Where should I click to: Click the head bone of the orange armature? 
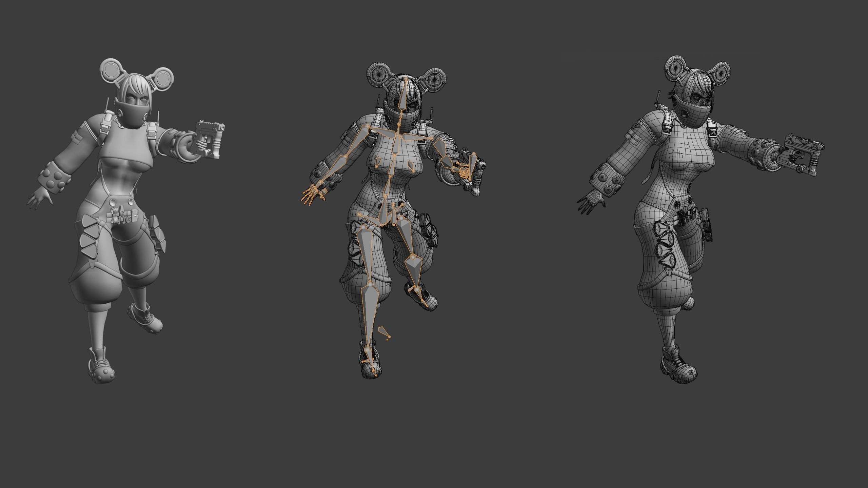[x=403, y=95]
